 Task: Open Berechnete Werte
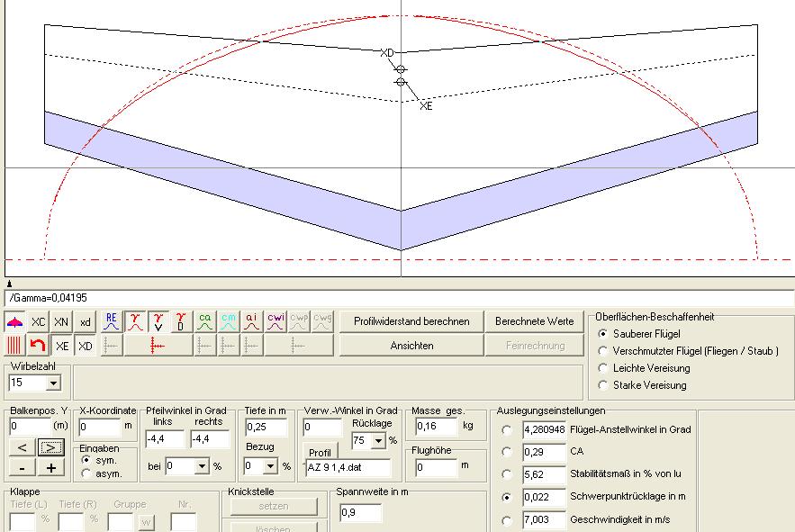tap(535, 321)
